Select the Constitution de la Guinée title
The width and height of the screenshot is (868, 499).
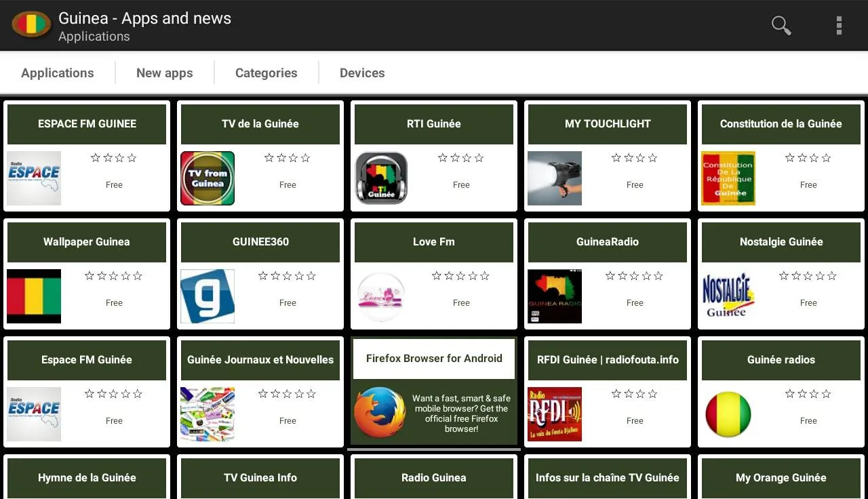(x=781, y=124)
